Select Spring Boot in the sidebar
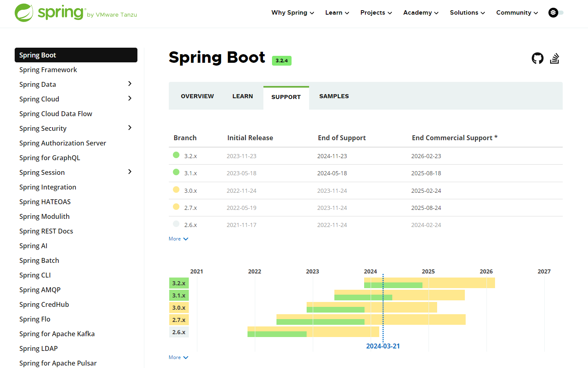Screen dimensions: 588x368 coord(76,55)
